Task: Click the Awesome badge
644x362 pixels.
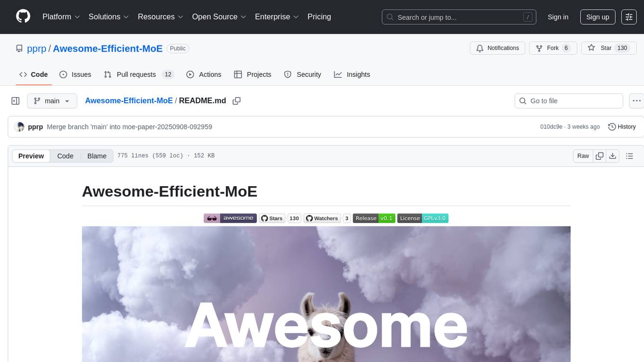Action: (x=230, y=218)
